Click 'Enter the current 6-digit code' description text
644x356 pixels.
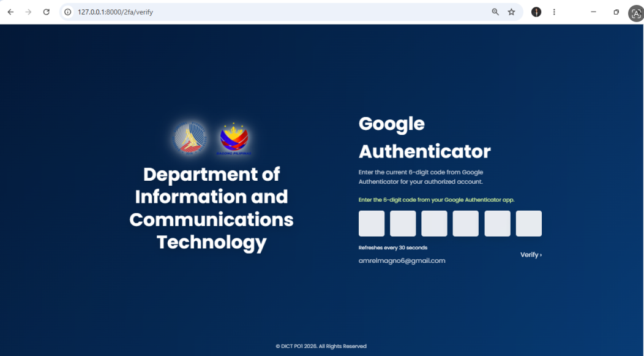(x=421, y=176)
